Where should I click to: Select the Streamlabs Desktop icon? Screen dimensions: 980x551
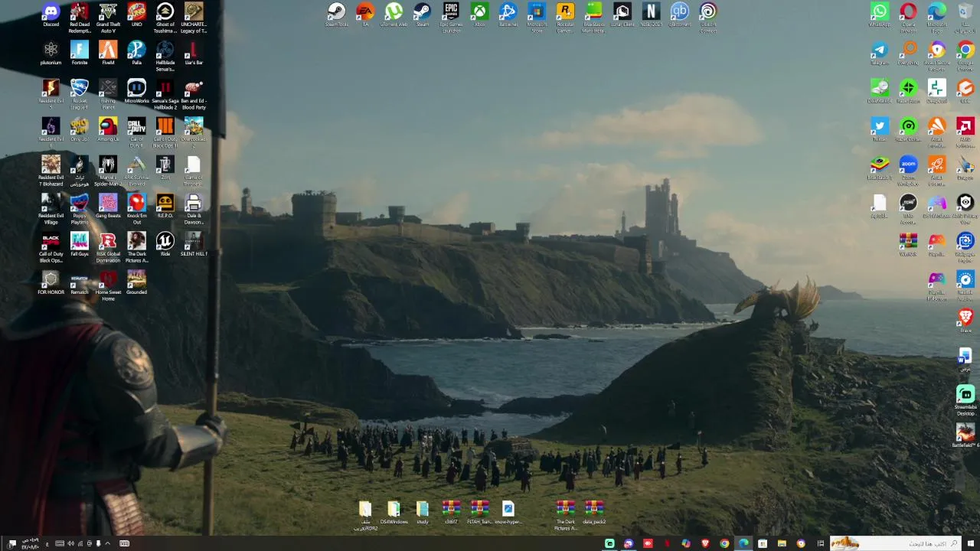(965, 400)
